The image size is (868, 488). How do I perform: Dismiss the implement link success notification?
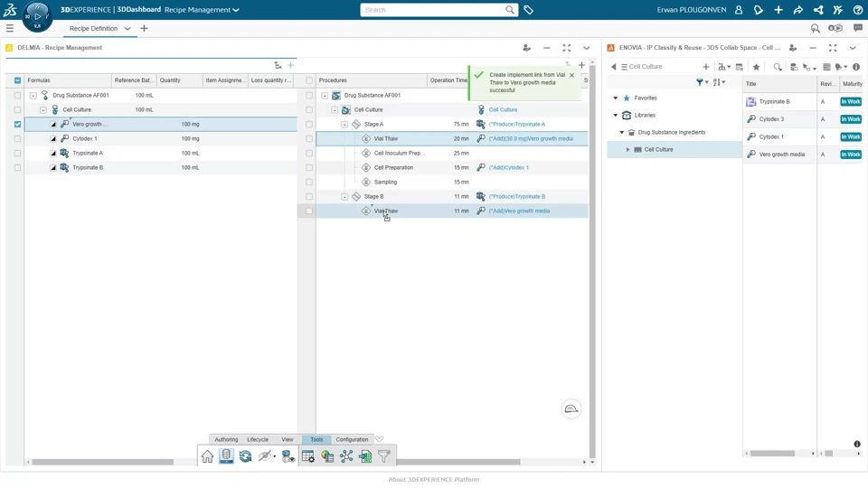point(571,75)
